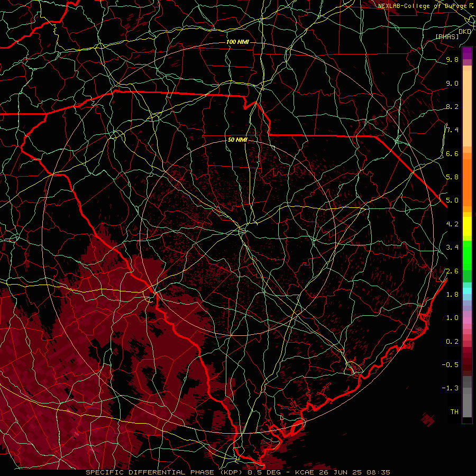This screenshot has height=476, width=476.
Task: Click the 0.2 value on the scale
Action: click(452, 342)
